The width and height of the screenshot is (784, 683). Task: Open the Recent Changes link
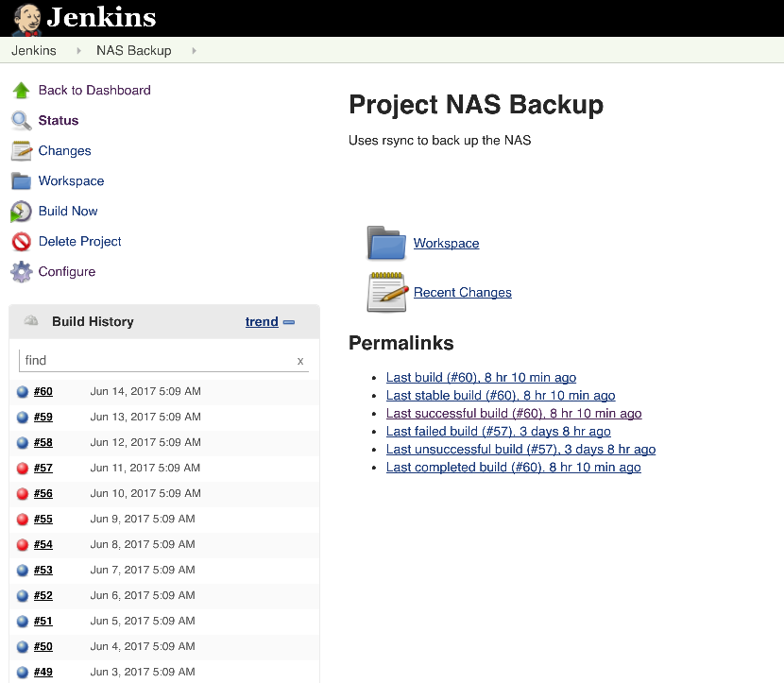coord(463,292)
